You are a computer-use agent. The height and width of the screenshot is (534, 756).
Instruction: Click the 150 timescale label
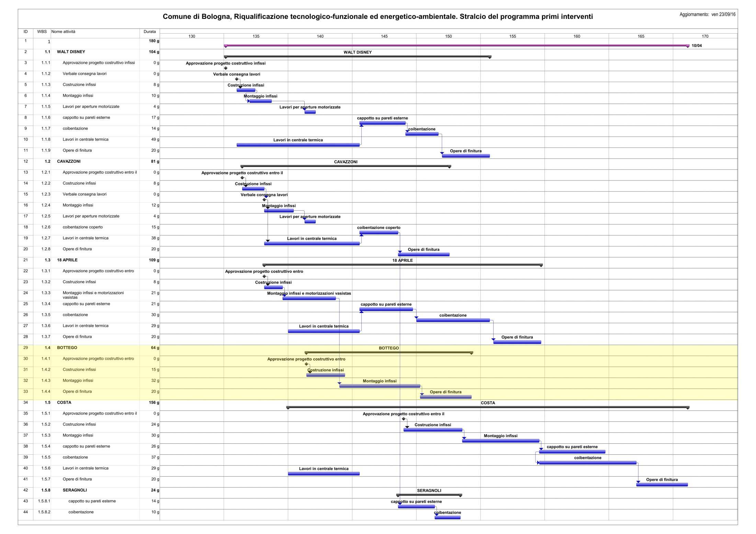tap(448, 36)
